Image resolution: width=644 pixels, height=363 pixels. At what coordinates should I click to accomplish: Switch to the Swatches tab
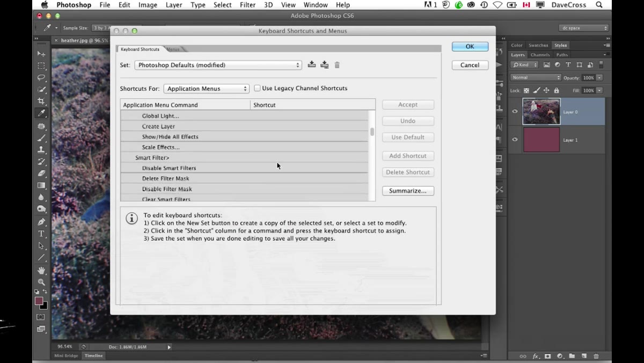coord(538,45)
